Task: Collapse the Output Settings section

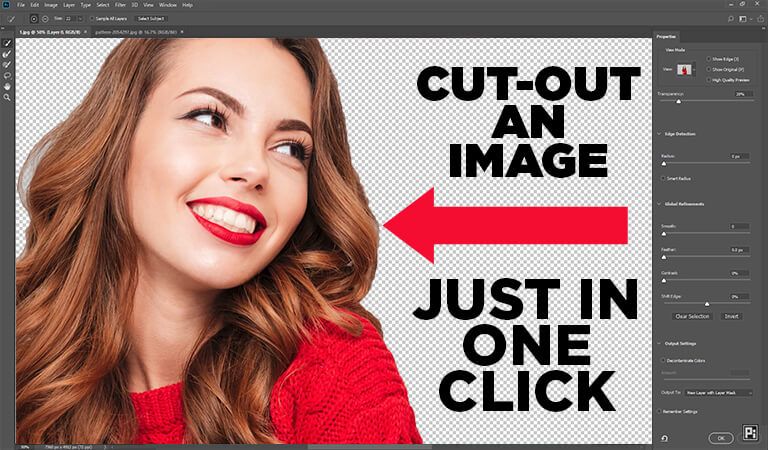Action: tap(659, 344)
